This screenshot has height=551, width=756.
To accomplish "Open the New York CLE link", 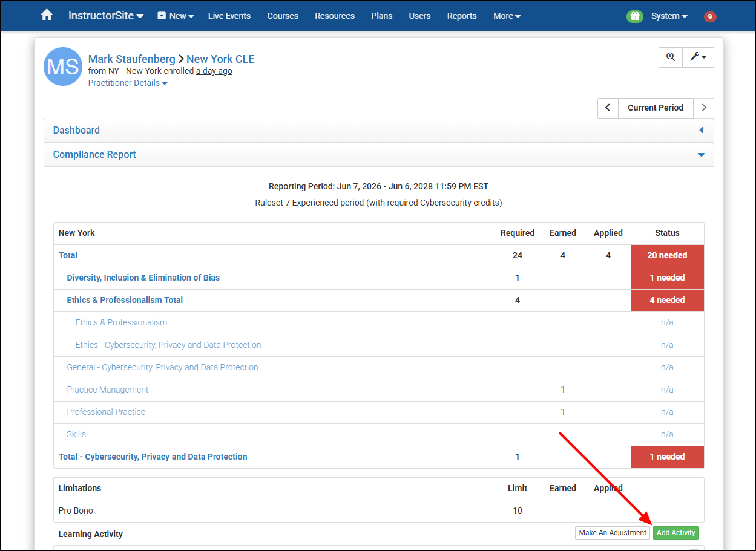I will click(x=220, y=59).
